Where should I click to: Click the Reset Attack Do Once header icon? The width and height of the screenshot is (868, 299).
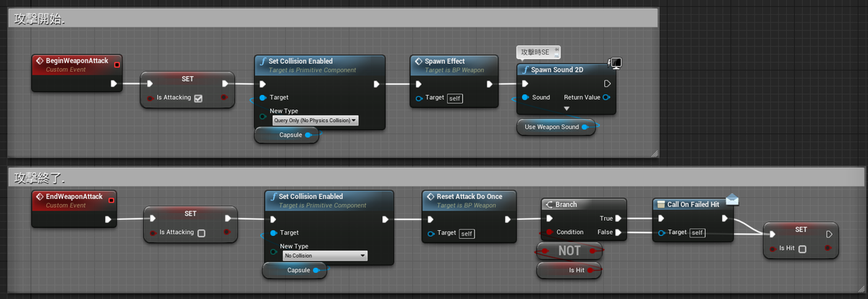point(430,197)
